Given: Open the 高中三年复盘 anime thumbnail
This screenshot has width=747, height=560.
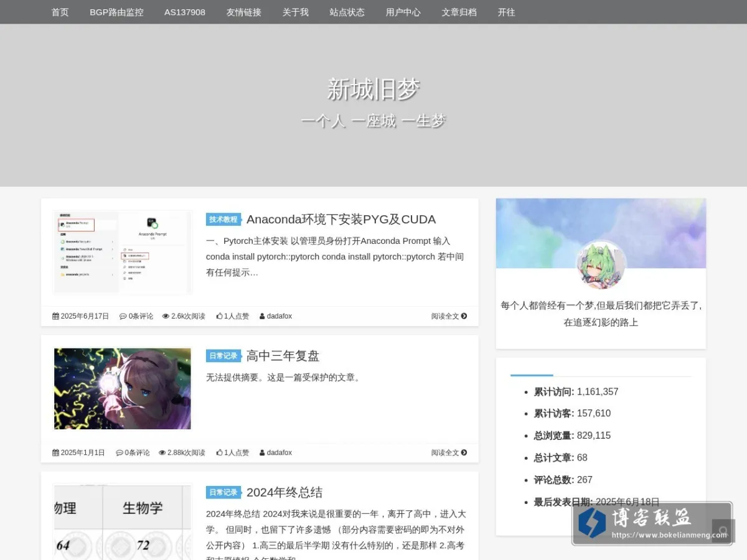Looking at the screenshot, I should coord(123,389).
